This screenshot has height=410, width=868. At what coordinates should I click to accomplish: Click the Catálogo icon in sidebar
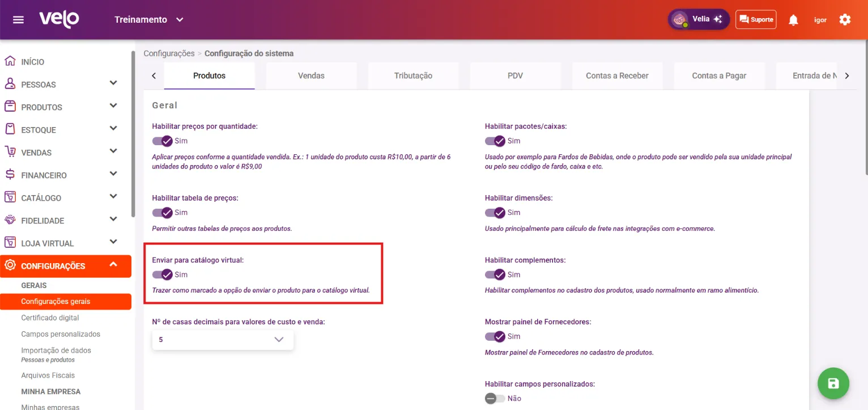tap(10, 197)
